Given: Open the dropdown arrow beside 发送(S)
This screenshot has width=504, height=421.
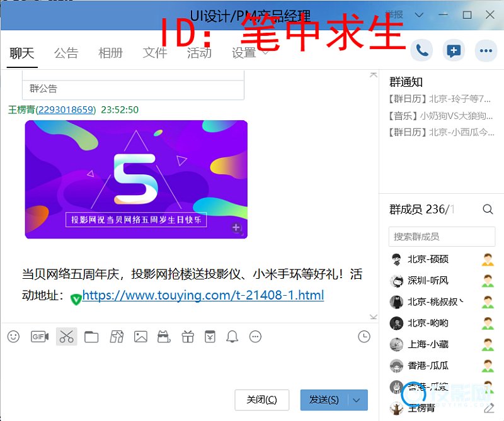Looking at the screenshot, I should click(357, 400).
